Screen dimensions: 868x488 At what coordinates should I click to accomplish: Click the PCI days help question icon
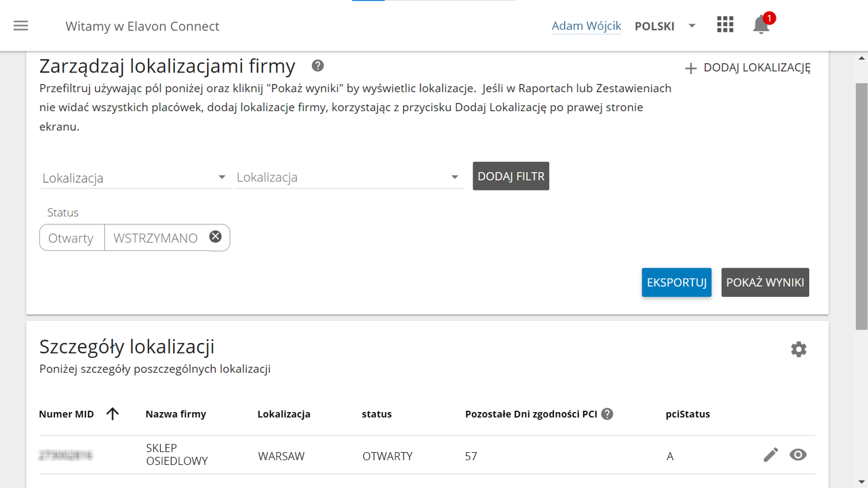click(607, 413)
